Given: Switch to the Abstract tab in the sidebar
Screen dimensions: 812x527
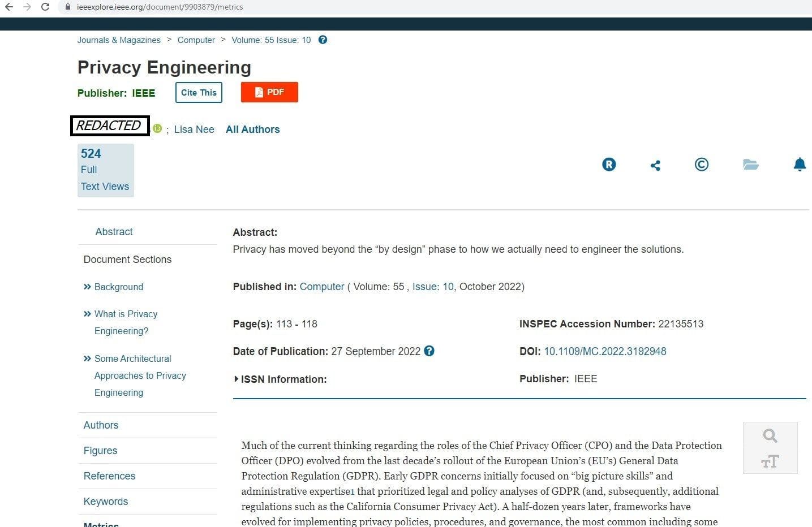Looking at the screenshot, I should pyautogui.click(x=114, y=232).
